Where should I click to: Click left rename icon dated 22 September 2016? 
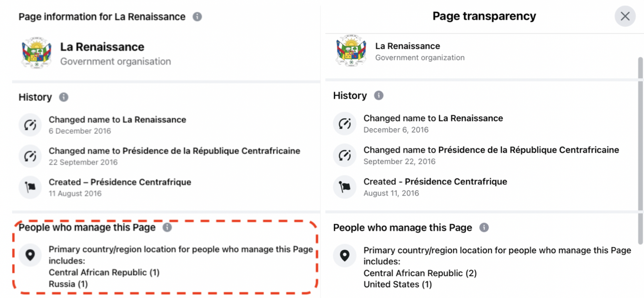click(30, 156)
